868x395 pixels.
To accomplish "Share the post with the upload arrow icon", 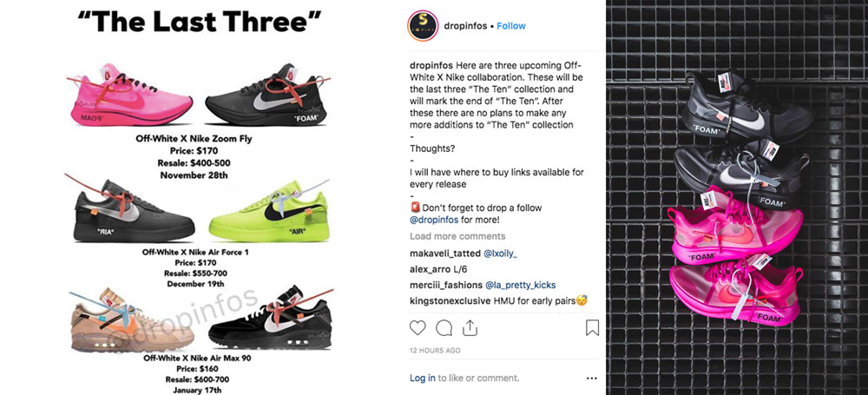I will (x=470, y=328).
